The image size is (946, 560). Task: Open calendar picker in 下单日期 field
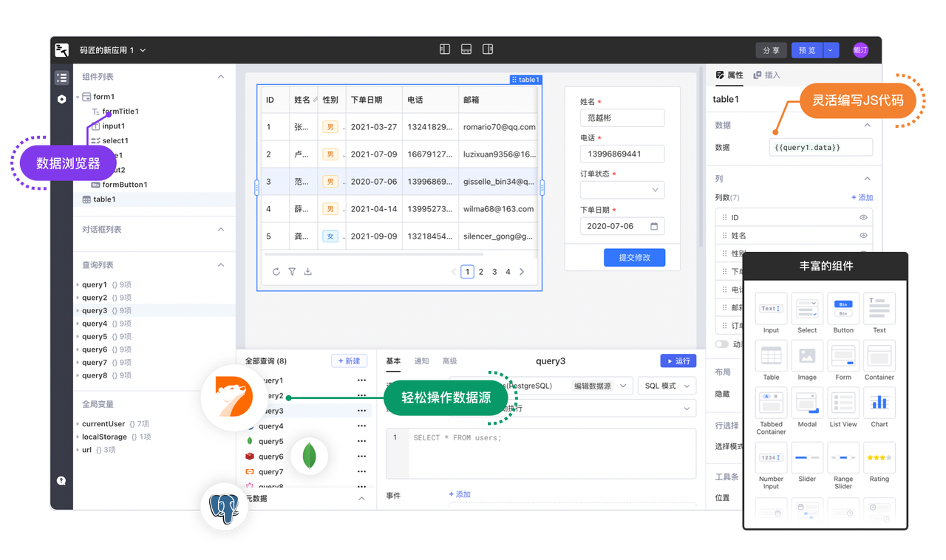(654, 226)
